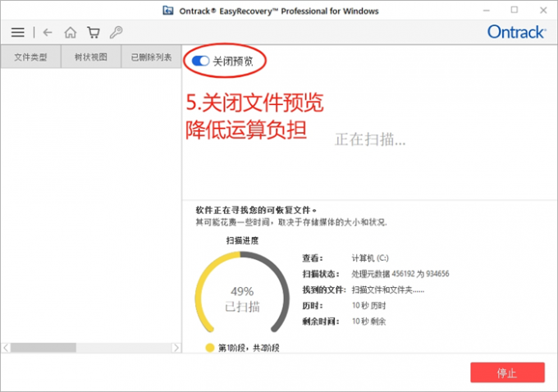Click the 正在扫描... text

370,139
